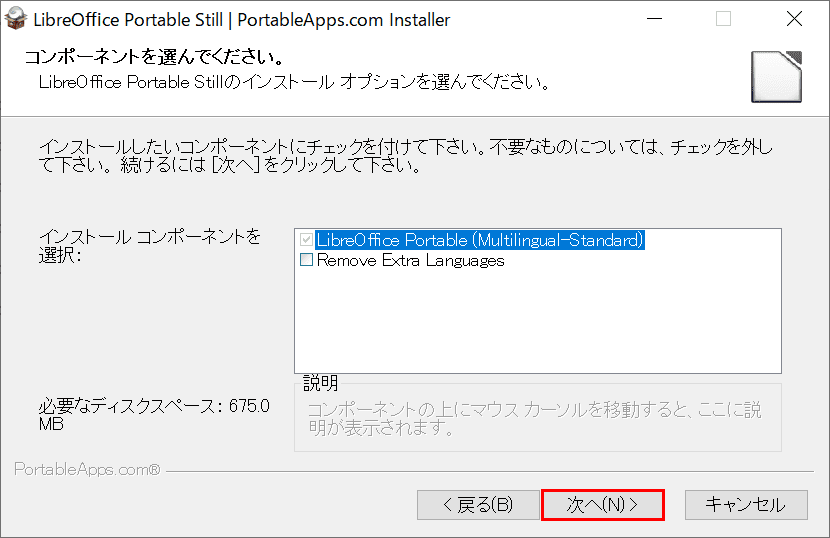
Task: Select the Remove Extra Languages row text
Action: 410,260
